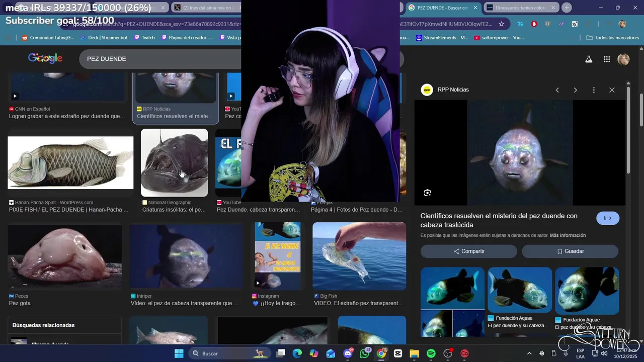Screen dimensions: 644x362
Task: Click the Windows taskbar Buscar search box
Action: [x=229, y=353]
